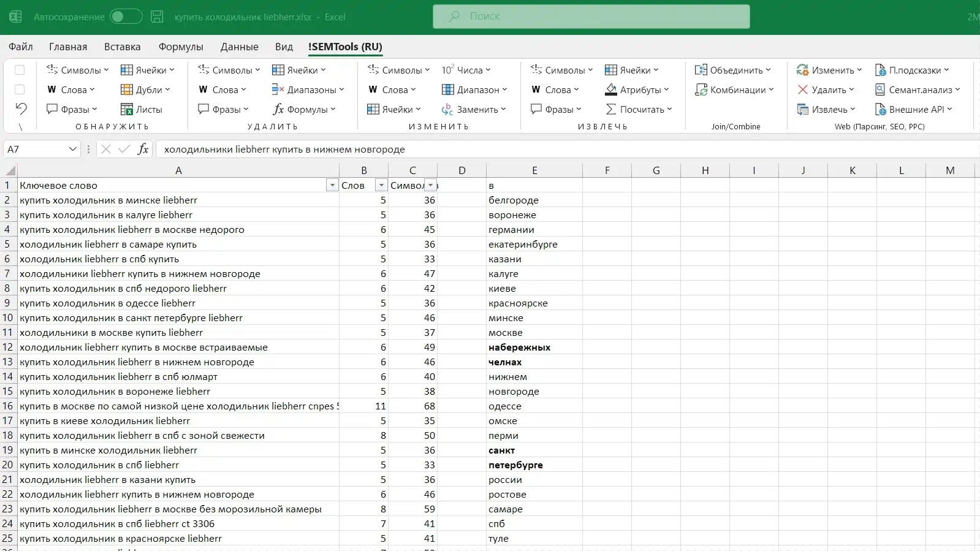This screenshot has height=551, width=980.
Task: Open the Посчитать sum tool
Action: click(x=639, y=109)
